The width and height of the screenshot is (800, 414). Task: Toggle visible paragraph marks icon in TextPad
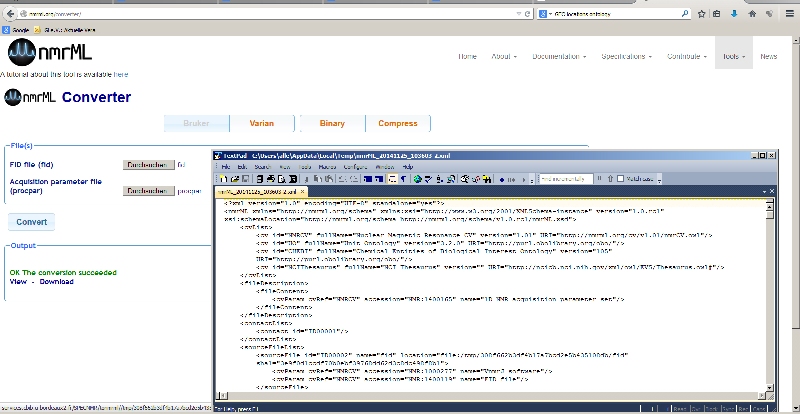[403, 179]
